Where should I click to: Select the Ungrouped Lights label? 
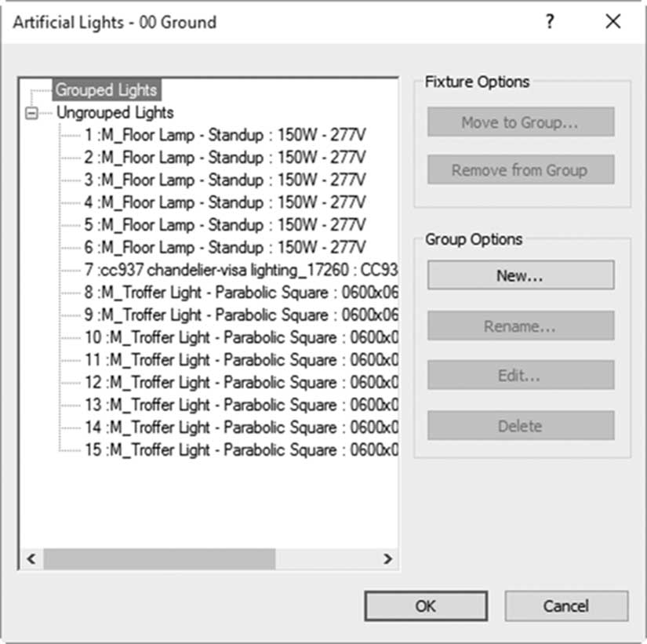[x=114, y=113]
